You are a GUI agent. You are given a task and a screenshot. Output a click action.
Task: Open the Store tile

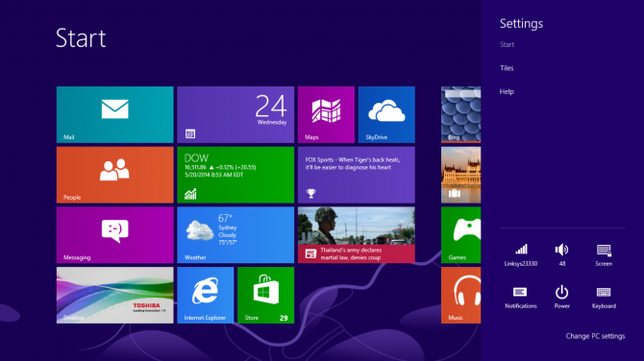tap(265, 296)
